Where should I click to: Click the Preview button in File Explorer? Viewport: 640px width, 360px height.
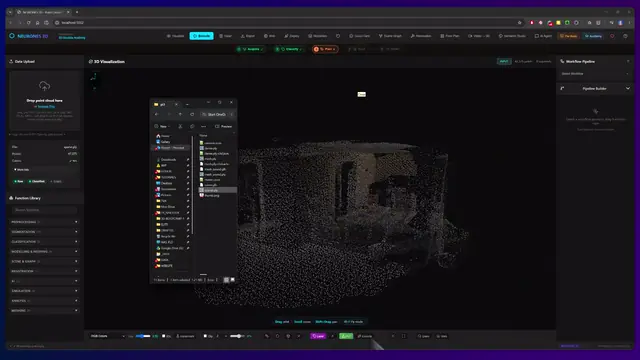click(x=224, y=127)
